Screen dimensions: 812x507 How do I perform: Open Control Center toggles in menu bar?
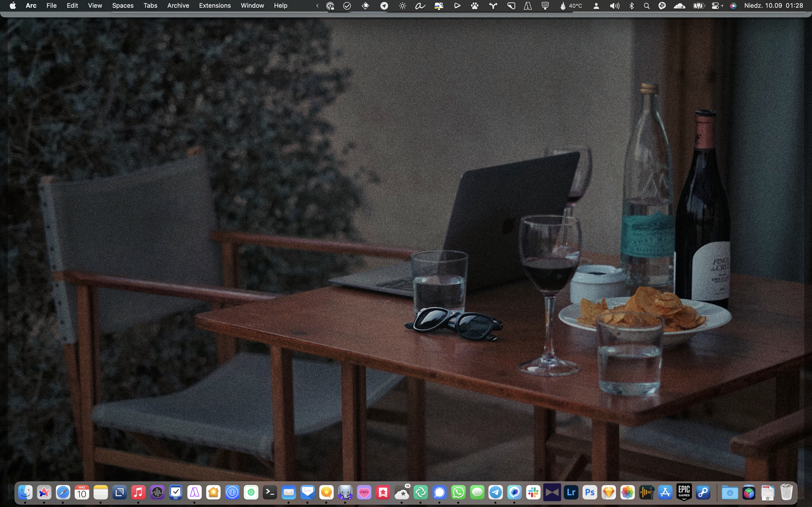(715, 6)
